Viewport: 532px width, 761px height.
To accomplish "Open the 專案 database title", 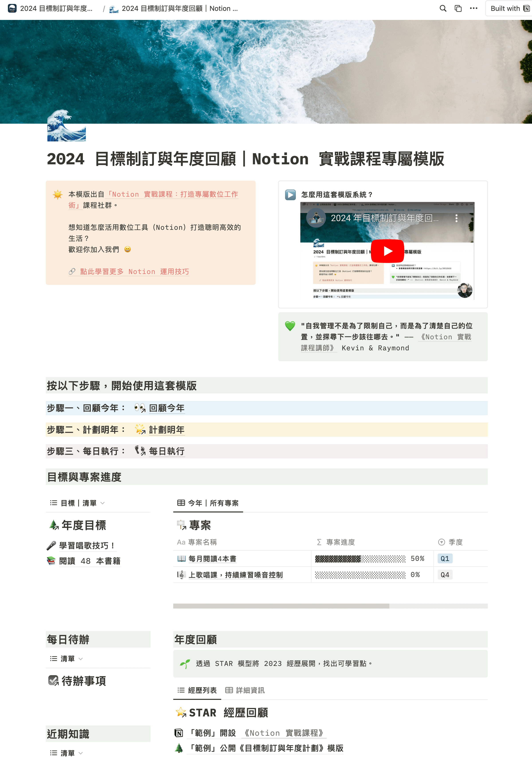I will (200, 525).
